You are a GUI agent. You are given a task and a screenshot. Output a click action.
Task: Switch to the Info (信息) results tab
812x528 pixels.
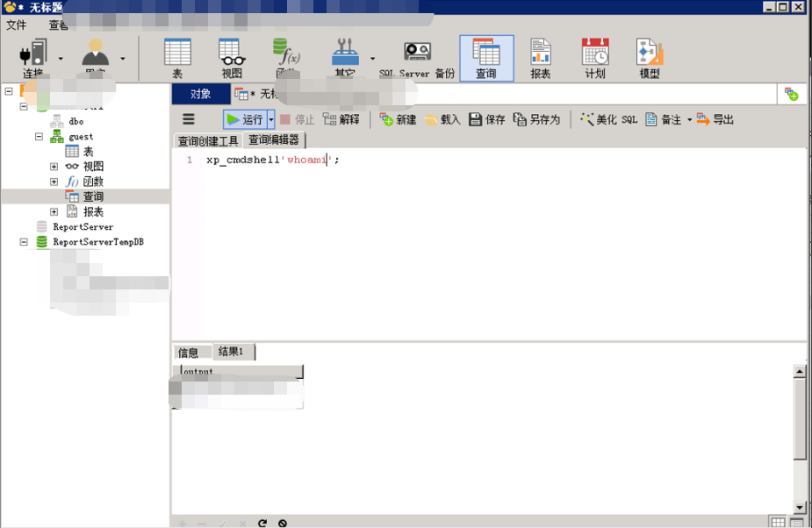189,353
